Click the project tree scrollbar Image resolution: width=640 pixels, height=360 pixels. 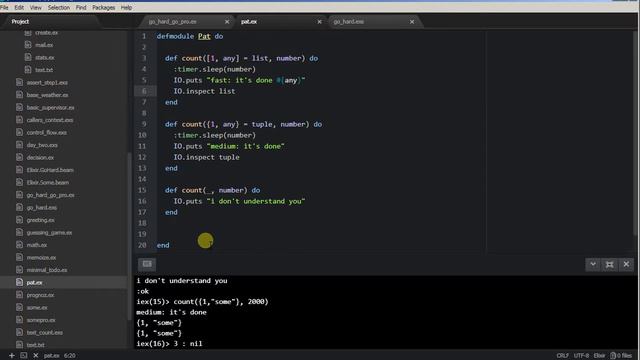coord(130,237)
